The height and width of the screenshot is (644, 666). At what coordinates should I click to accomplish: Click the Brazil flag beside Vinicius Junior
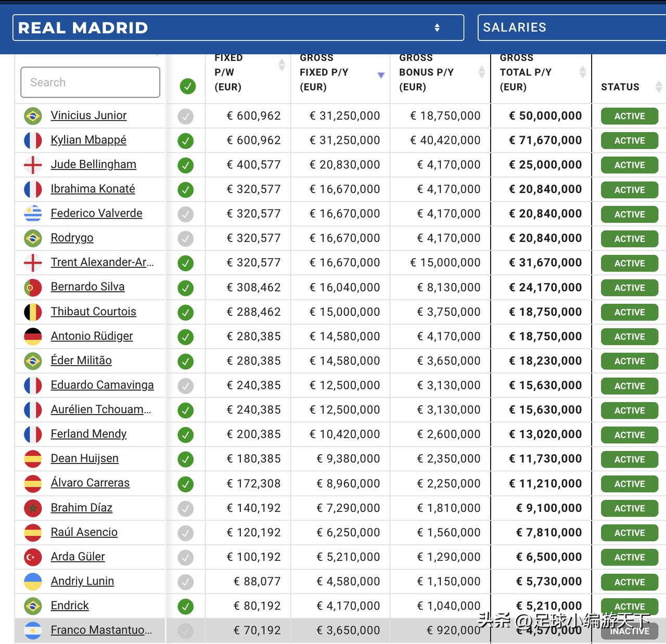(33, 116)
